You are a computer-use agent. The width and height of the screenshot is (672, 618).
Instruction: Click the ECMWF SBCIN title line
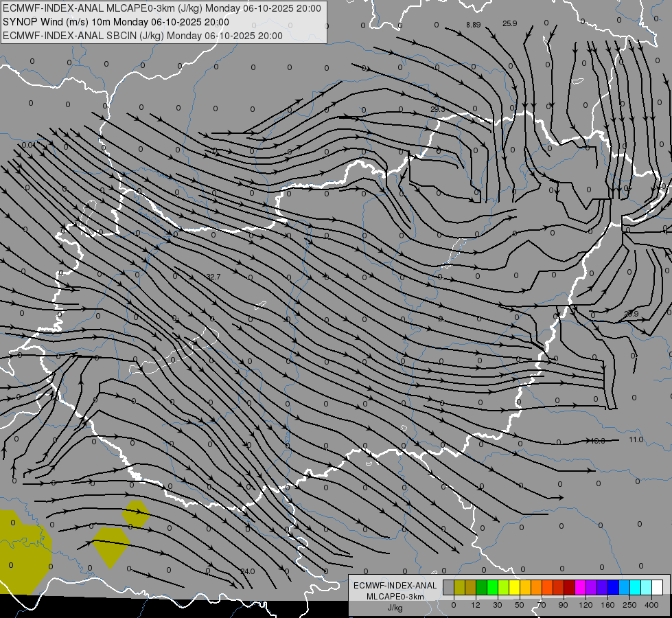click(142, 36)
